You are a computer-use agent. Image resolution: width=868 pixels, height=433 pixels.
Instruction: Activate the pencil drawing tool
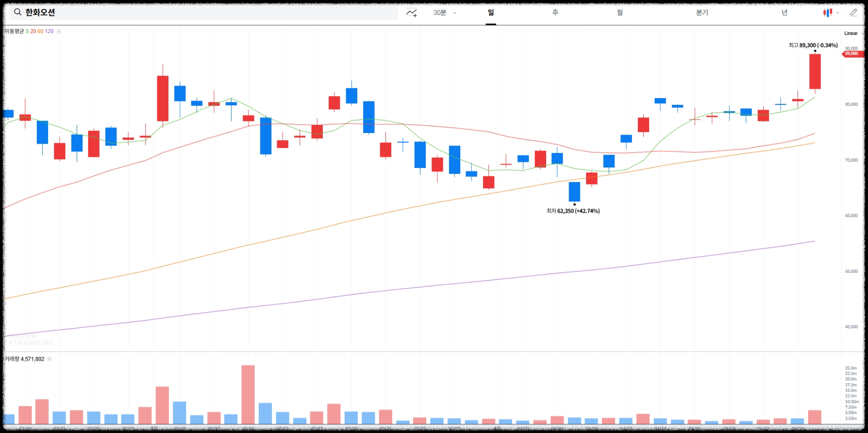pos(853,13)
